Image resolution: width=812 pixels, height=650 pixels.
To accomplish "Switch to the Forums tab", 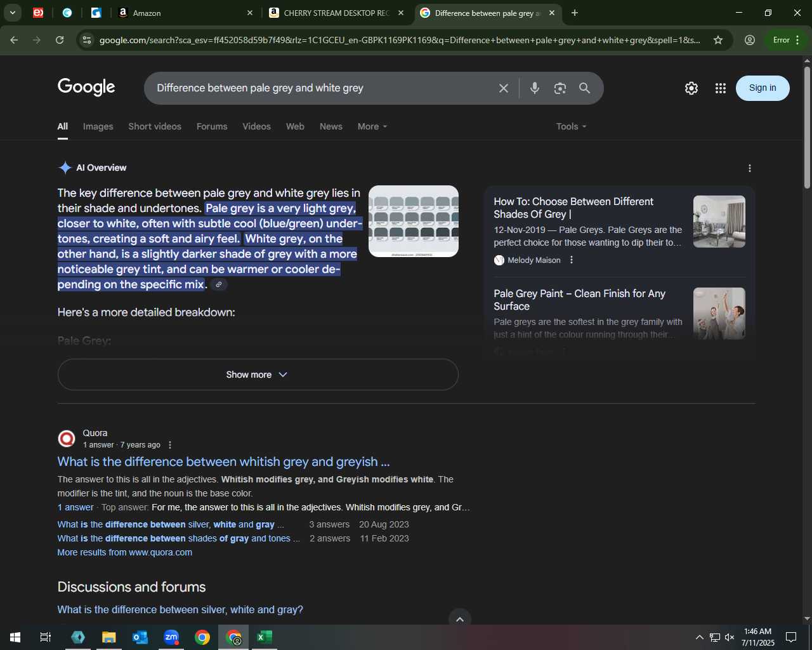I will click(212, 126).
